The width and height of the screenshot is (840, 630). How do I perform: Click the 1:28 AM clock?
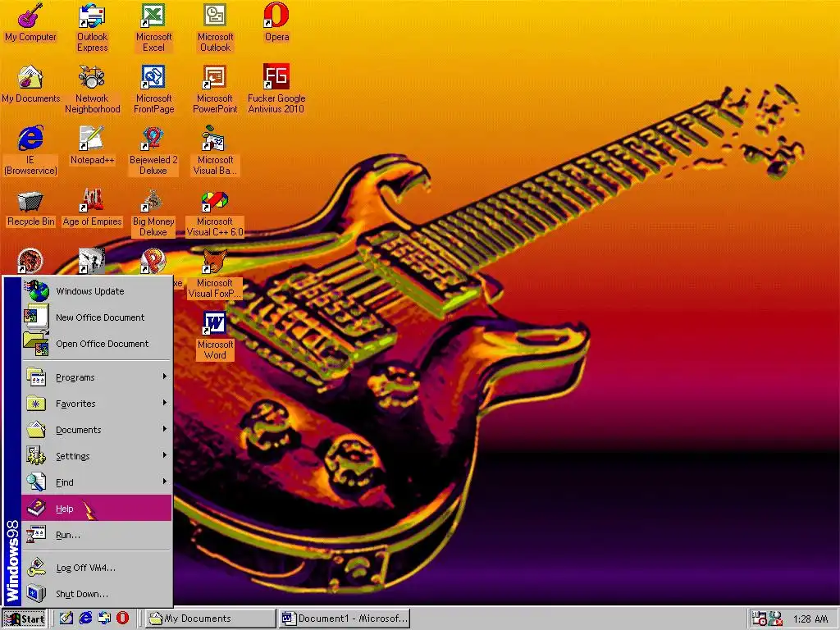810,619
